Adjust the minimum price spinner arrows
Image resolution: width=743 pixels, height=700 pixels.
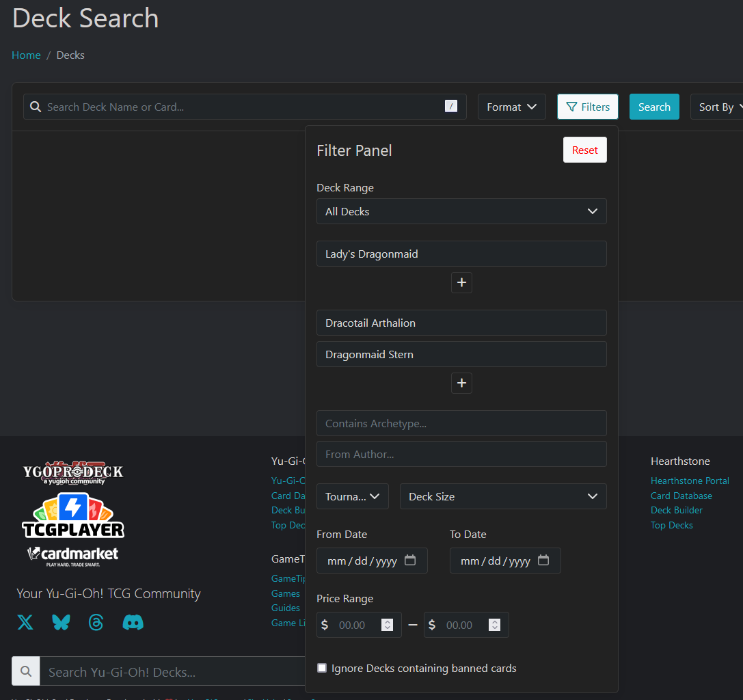pyautogui.click(x=387, y=625)
